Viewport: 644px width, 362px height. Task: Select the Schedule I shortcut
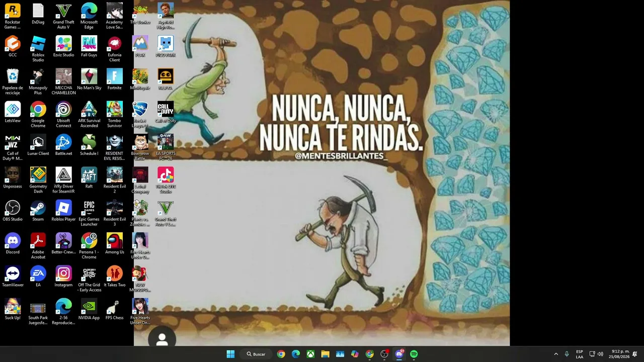point(89,145)
